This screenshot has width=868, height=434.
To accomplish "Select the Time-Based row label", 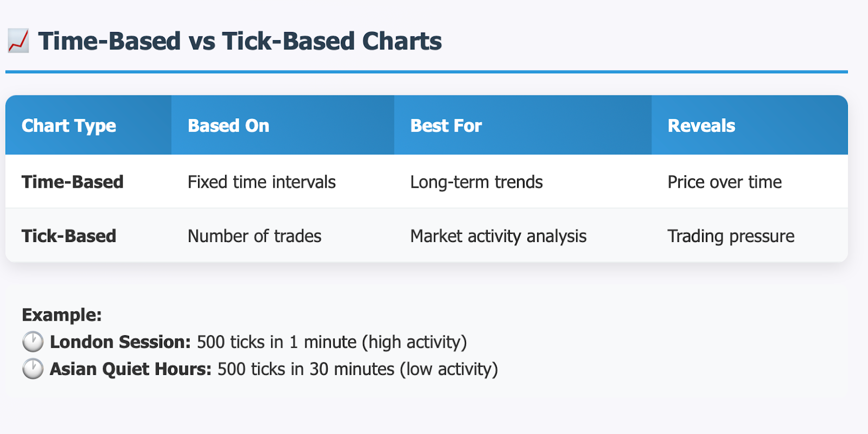I will [x=73, y=182].
